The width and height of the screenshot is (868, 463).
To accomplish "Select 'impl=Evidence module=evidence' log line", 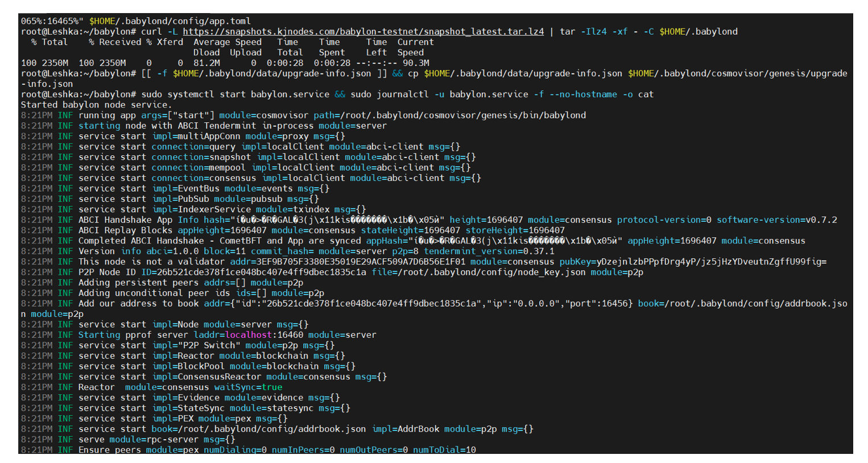I will pyautogui.click(x=180, y=398).
